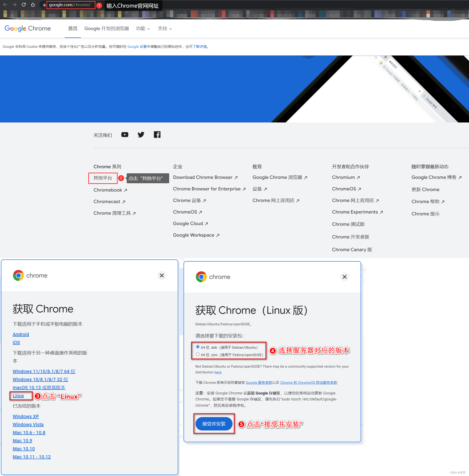This screenshot has height=476, width=469.
Task: Click the Chrome logo in 获取 Chrome dialog
Action: coord(30,275)
